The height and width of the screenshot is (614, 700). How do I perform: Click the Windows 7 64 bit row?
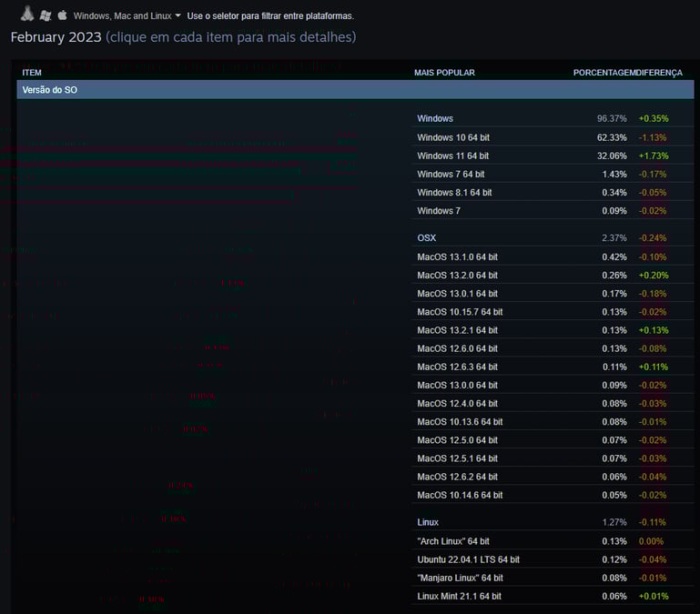click(553, 174)
